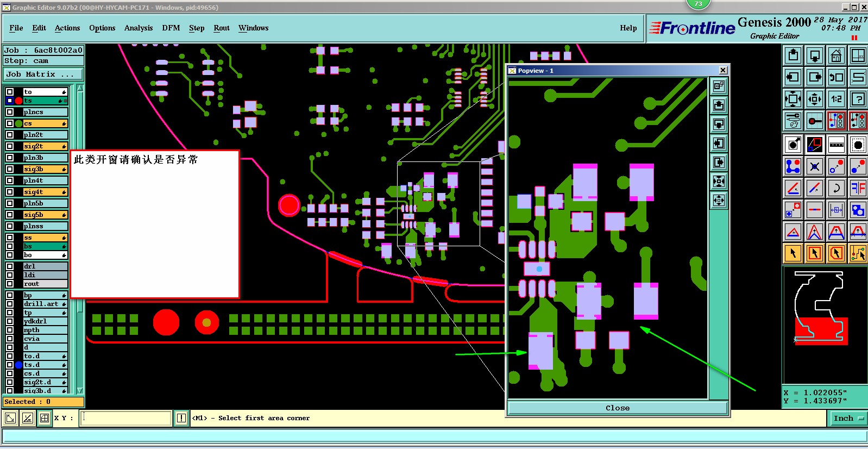Click the green color swatch of layer cs
Screen dimensions: 868x449
[x=19, y=123]
